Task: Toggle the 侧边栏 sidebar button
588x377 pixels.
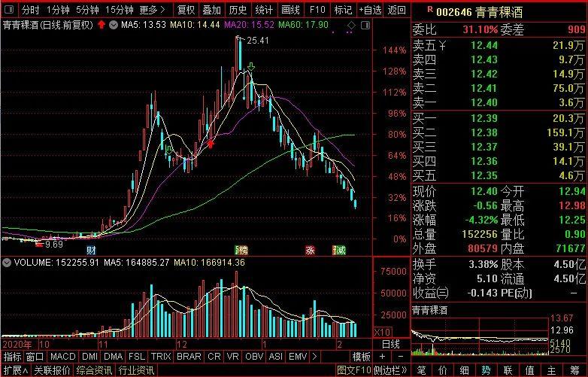Action: 390,370
